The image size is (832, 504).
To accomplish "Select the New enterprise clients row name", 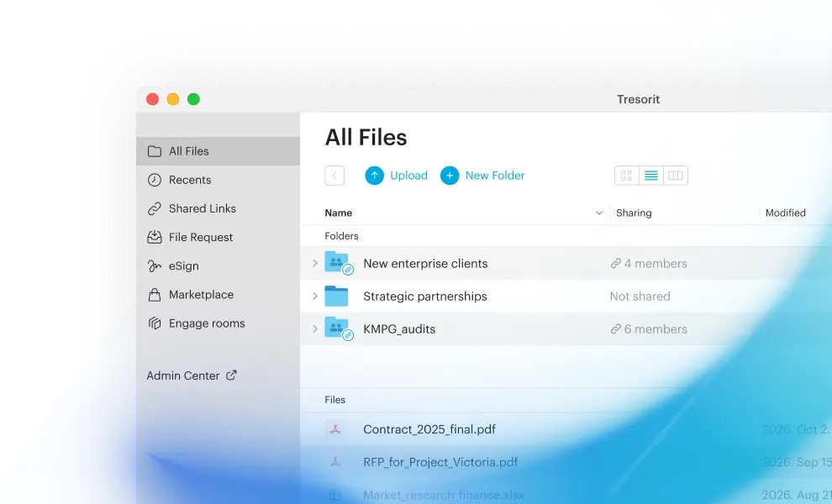I will click(425, 264).
